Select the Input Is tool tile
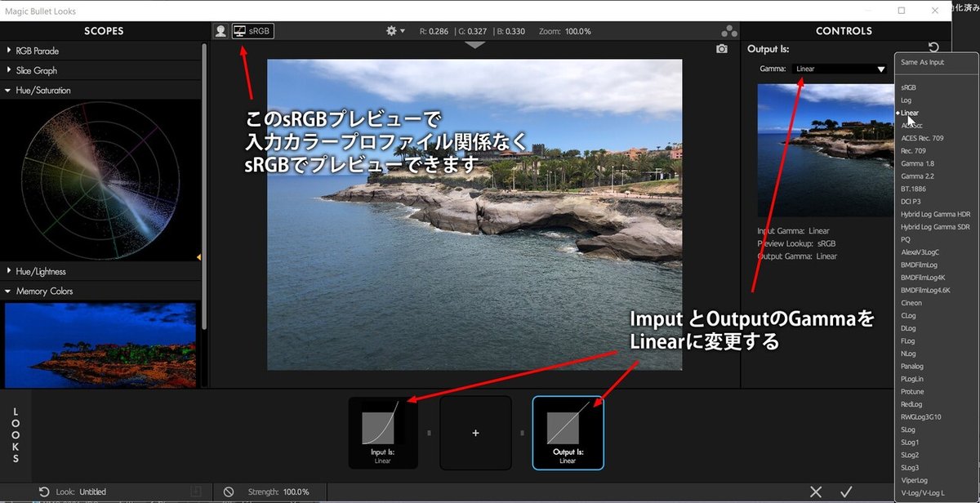The height and width of the screenshot is (503, 980). (383, 433)
